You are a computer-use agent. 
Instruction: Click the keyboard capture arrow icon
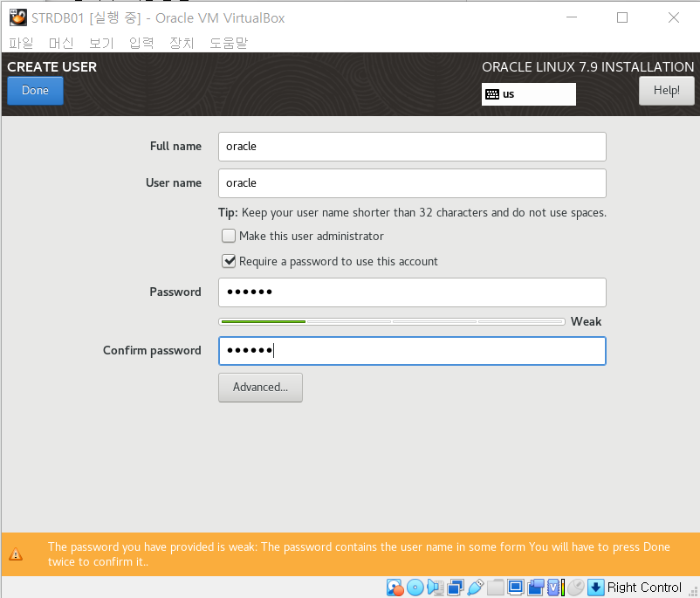(596, 588)
